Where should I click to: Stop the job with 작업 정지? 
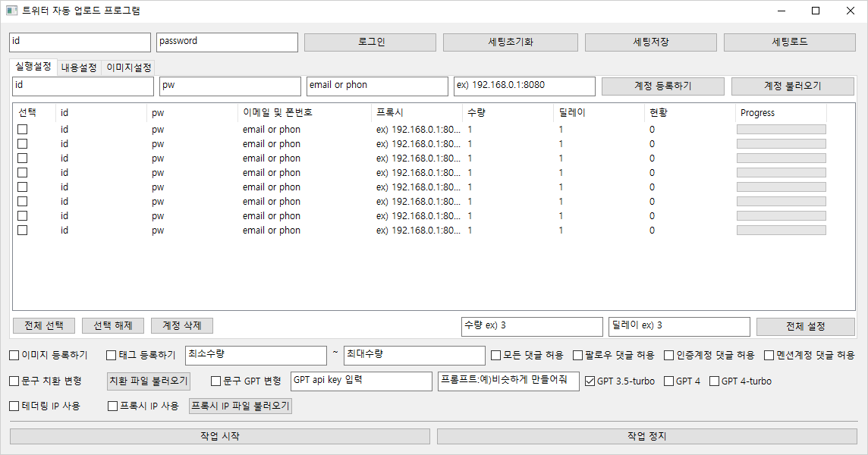(x=647, y=437)
